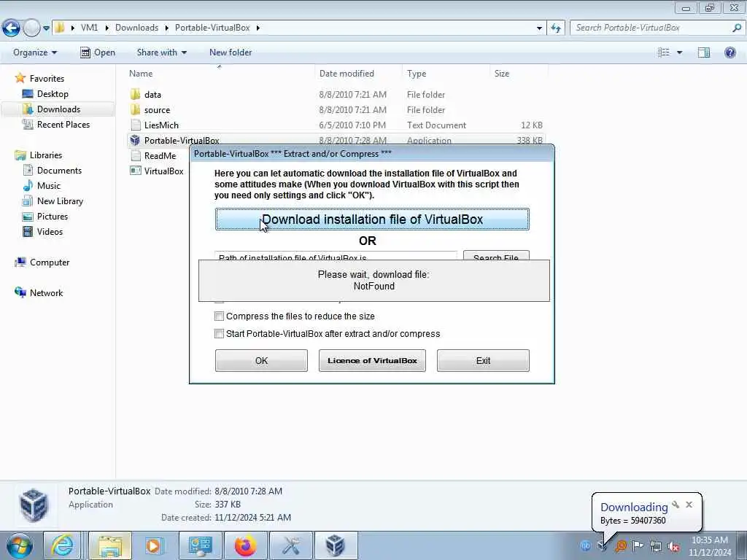The image size is (747, 560).
Task: Select the LiesMich text document
Action: point(161,125)
